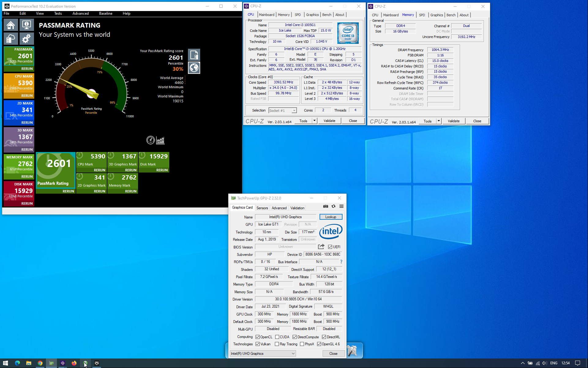This screenshot has width=588, height=368.
Task: Switch to the Sensors tab in GPU-Z
Action: (x=262, y=208)
